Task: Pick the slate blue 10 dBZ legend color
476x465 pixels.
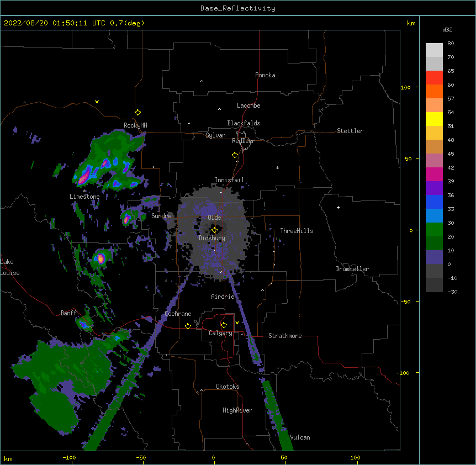Action: [x=434, y=257]
